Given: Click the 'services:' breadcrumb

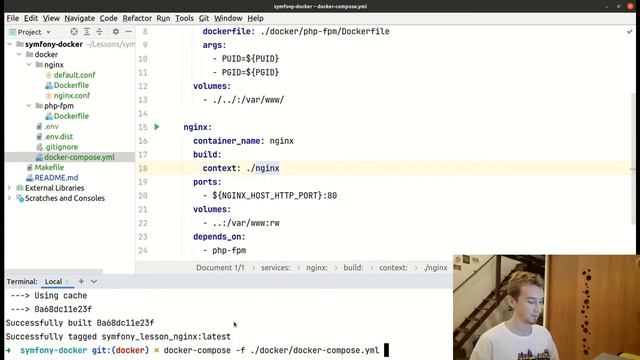Looking at the screenshot, I should (276, 268).
